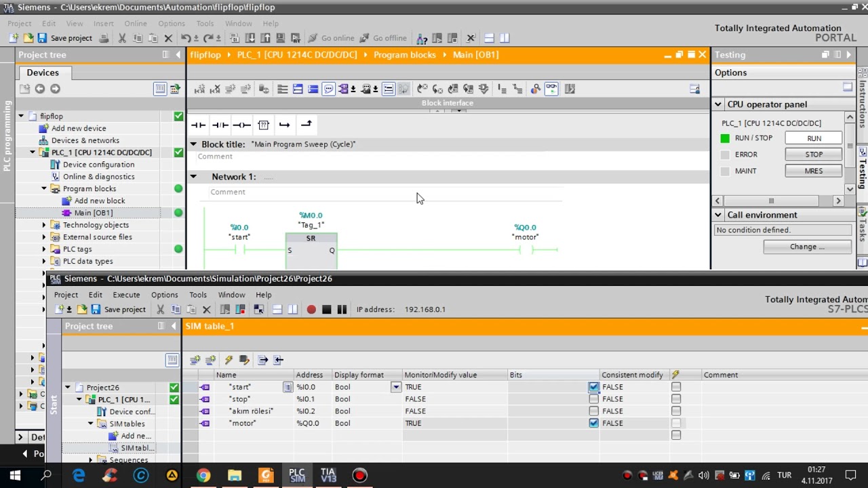The image size is (868, 488).
Task: Click the Pause icon in PLCSIM toolbar
Action: 342,310
